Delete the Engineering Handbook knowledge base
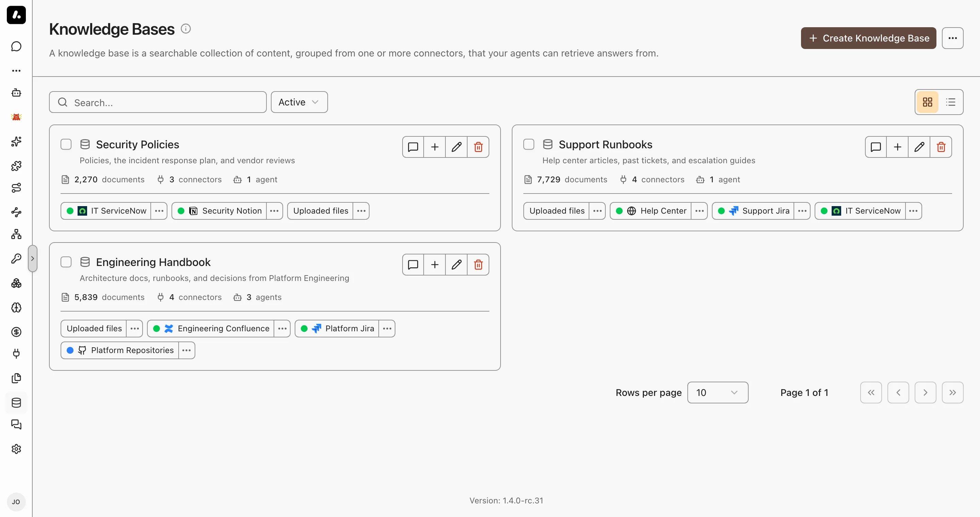This screenshot has height=517, width=980. 478,265
